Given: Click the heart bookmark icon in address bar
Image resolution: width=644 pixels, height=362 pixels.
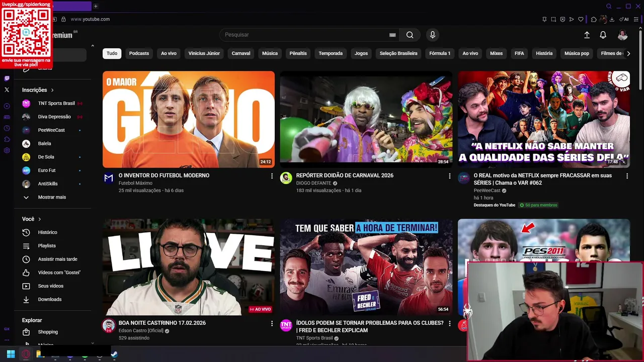Looking at the screenshot, I should pyautogui.click(x=581, y=19).
